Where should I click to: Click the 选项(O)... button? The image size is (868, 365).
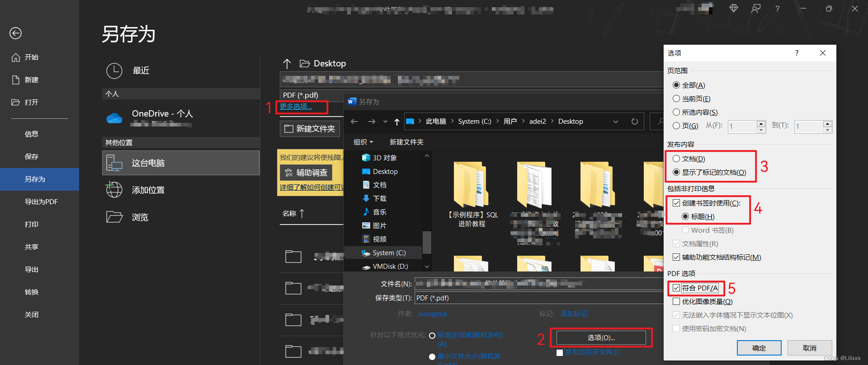pos(601,337)
